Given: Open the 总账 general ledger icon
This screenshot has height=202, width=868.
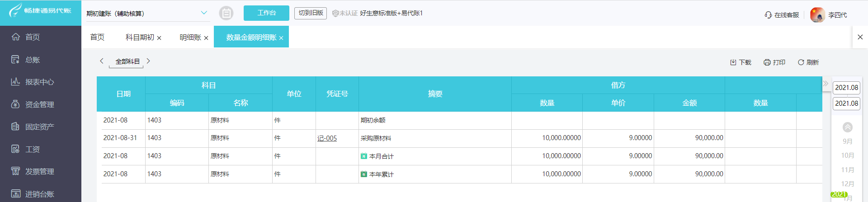Looking at the screenshot, I should (x=16, y=59).
